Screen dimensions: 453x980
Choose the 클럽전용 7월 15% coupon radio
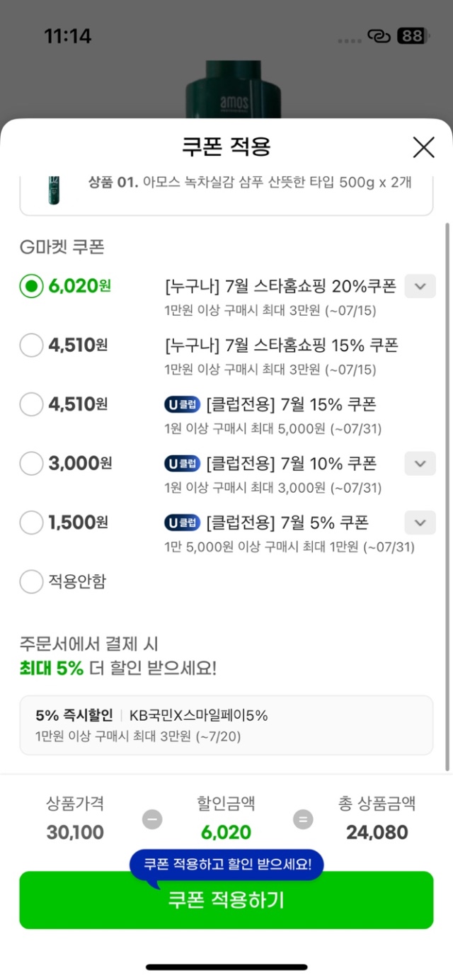31,404
